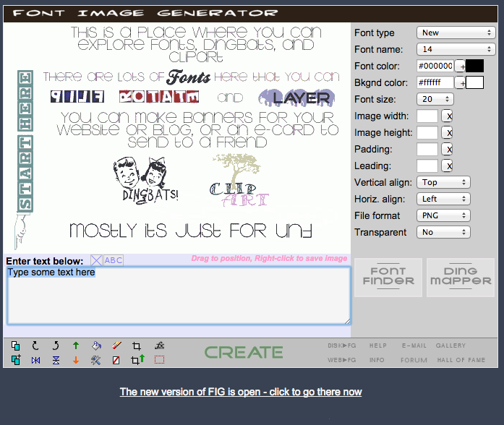Open the HALL OF FAME link

coord(461,360)
